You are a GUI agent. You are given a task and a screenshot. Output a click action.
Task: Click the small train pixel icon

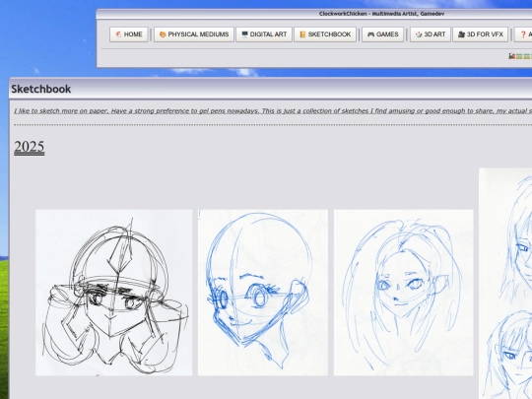click(512, 56)
